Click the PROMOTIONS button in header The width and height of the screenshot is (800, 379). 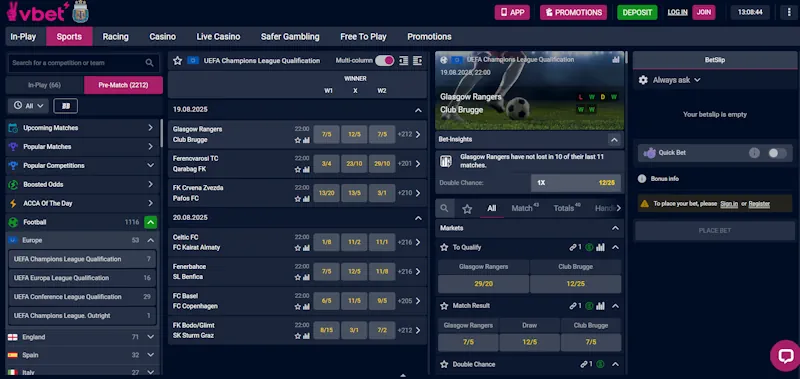[573, 12]
